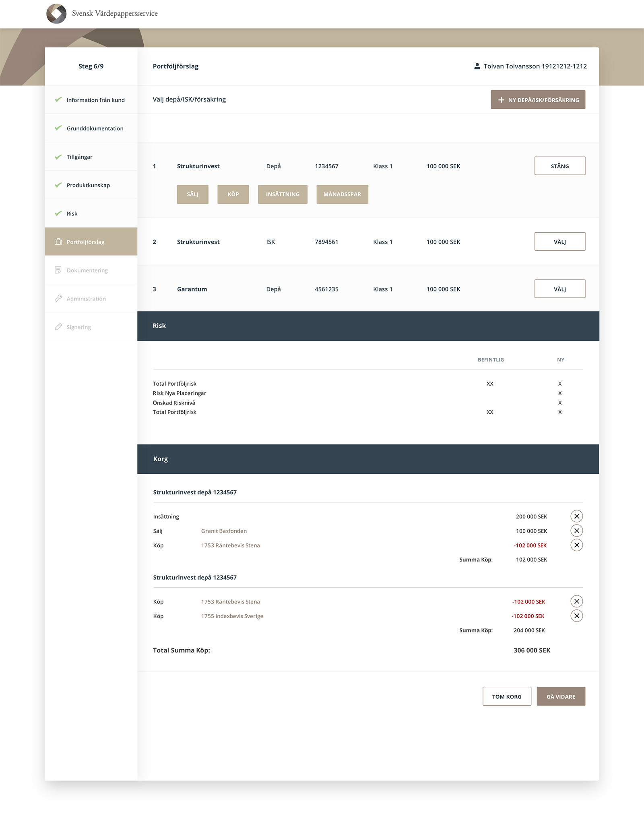
Task: Click the green checkmark next to Grunddokumentation
Action: click(x=58, y=128)
